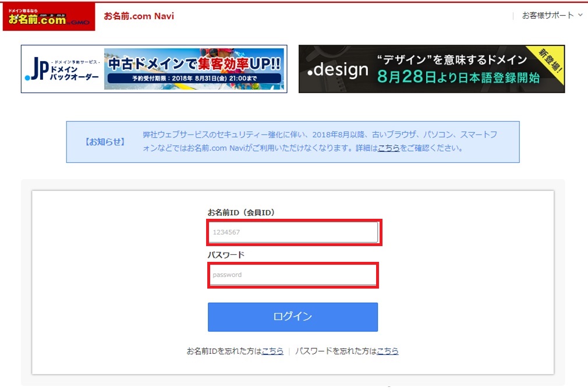Image resolution: width=588 pixels, height=391 pixels.
Task: Focus the パスワード input field
Action: 293,275
